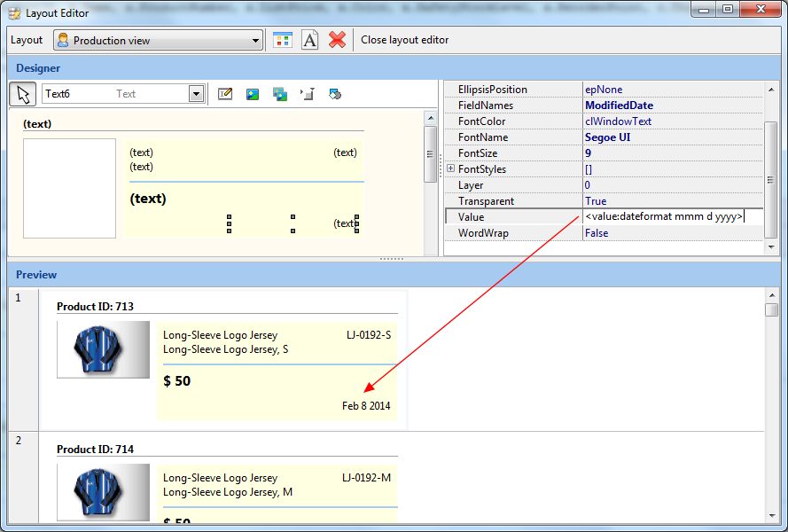Image resolution: width=788 pixels, height=532 pixels.
Task: Open the Text6 element selector dropdown
Action: point(196,94)
